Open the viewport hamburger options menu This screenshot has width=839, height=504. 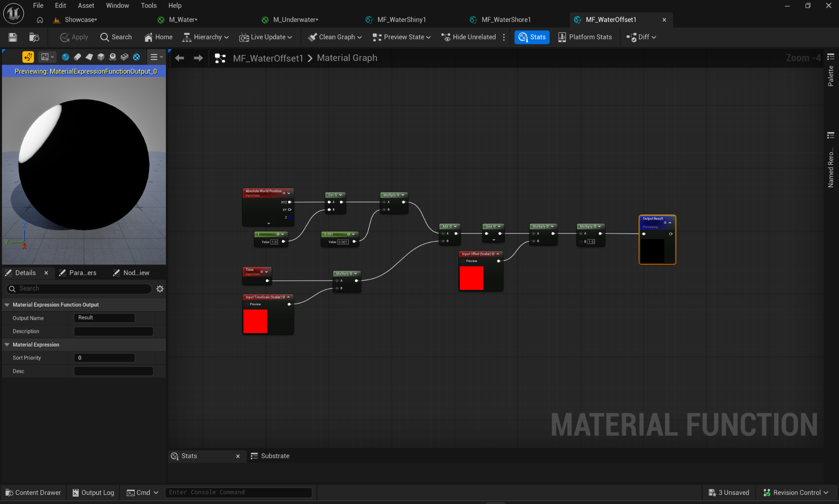coord(156,57)
